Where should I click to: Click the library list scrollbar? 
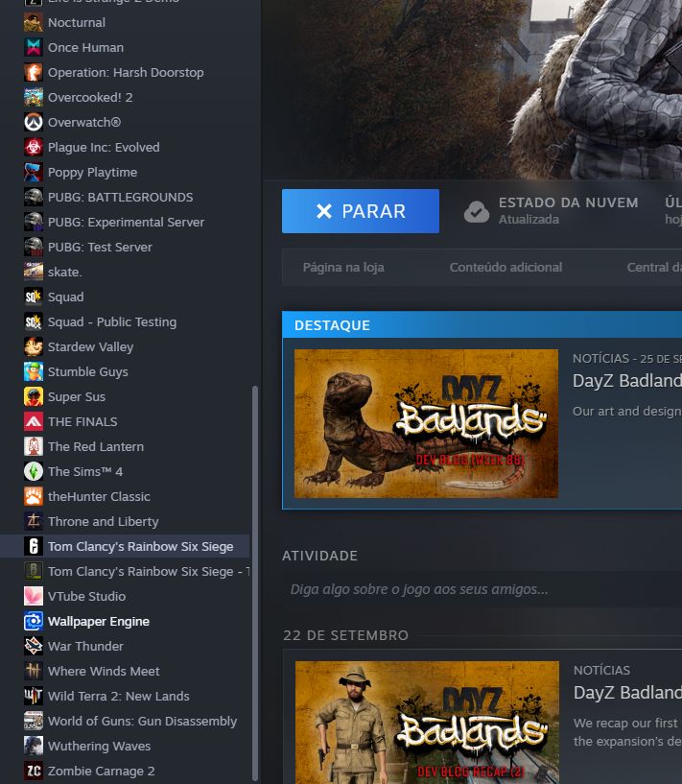255,582
